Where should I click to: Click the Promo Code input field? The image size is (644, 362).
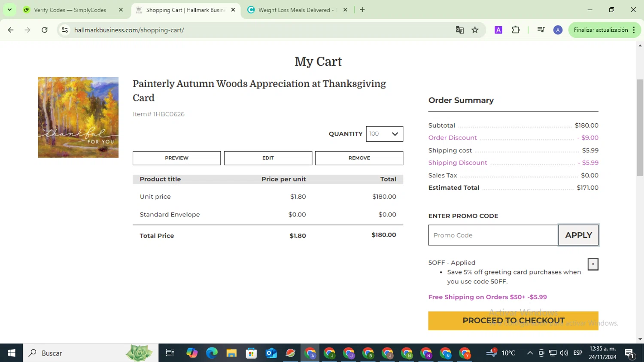pos(493,235)
